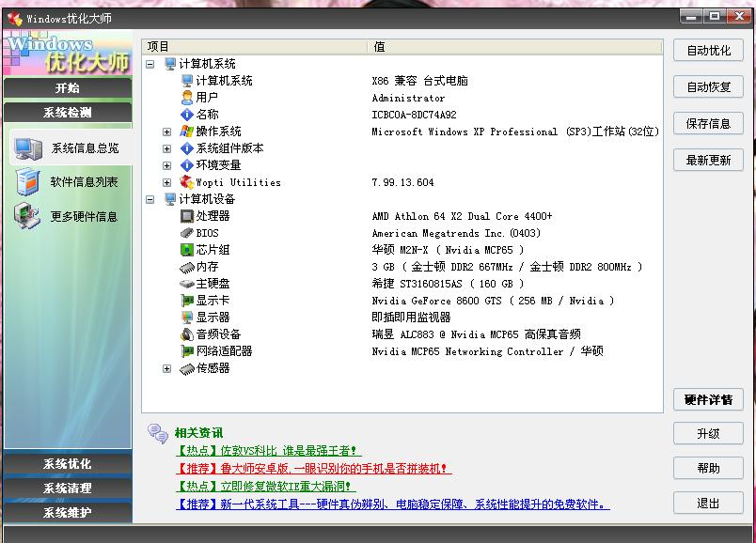Select the 名称 info icon
The image size is (756, 543).
pos(187,115)
